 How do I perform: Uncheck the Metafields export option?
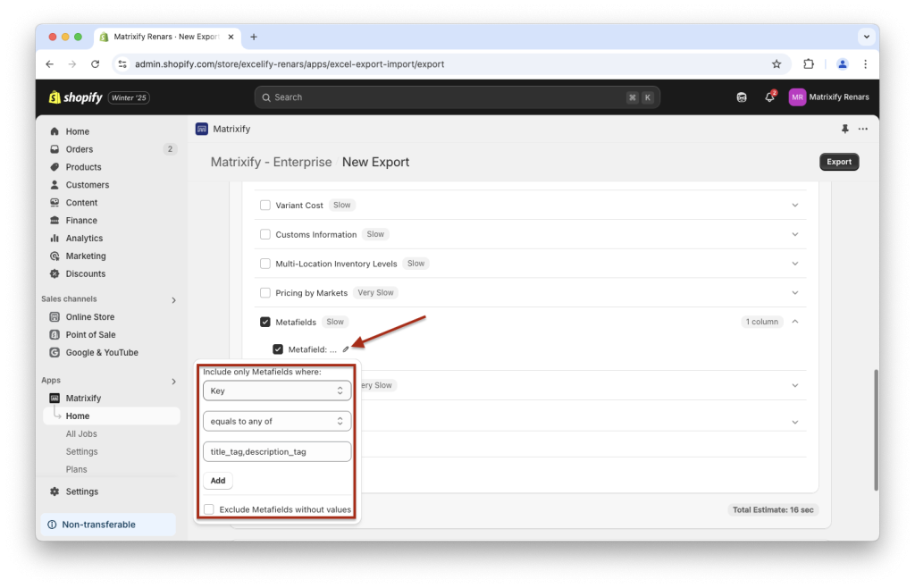pos(264,321)
